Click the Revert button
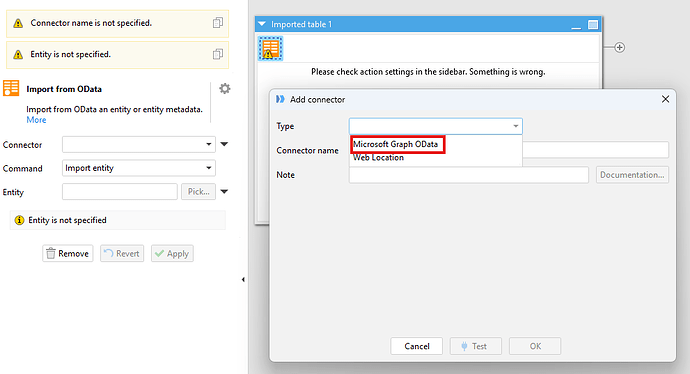The width and height of the screenshot is (690, 374). [122, 253]
